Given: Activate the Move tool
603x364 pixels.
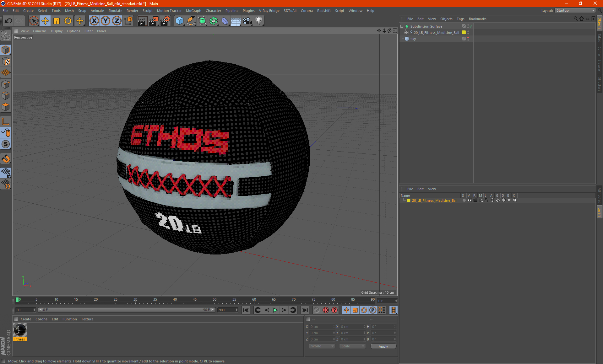Looking at the screenshot, I should click(45, 21).
